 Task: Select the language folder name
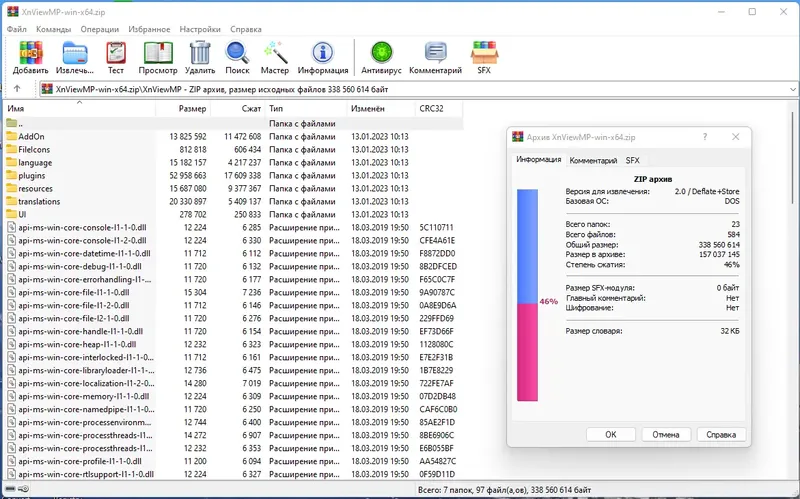(35, 162)
